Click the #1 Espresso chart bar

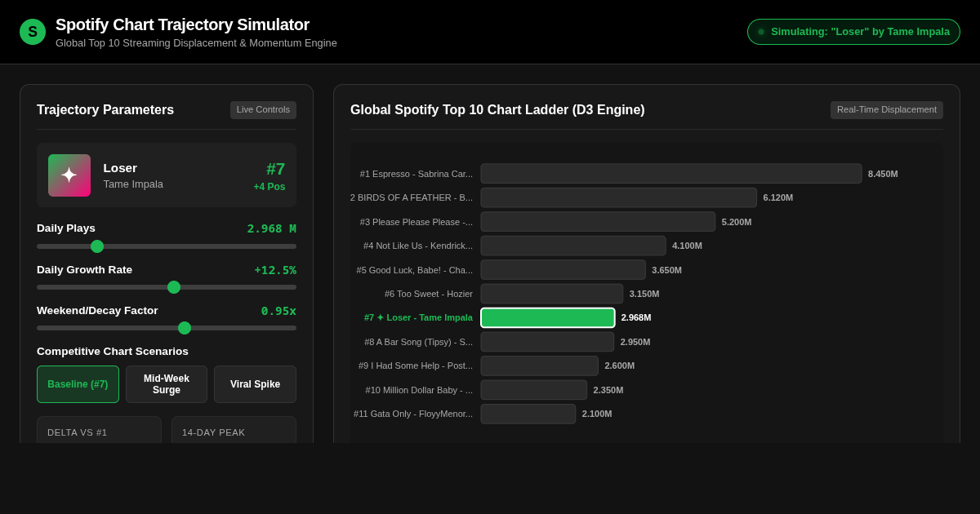(x=671, y=174)
